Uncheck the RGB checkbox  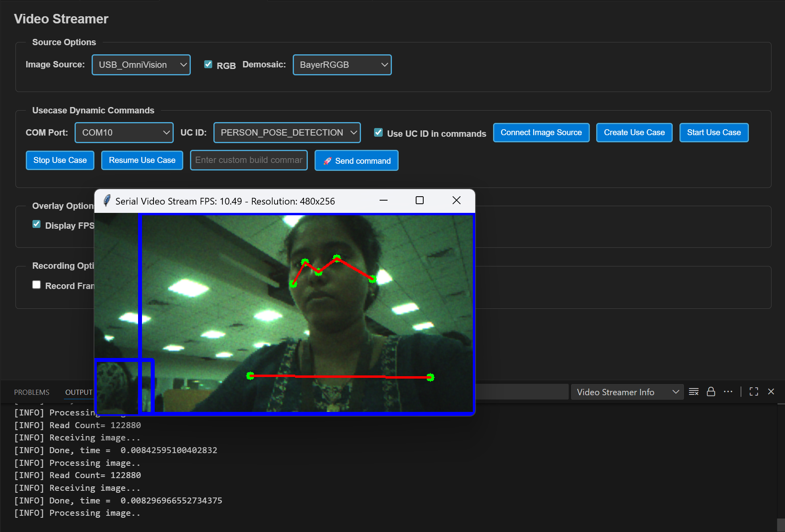(x=208, y=64)
